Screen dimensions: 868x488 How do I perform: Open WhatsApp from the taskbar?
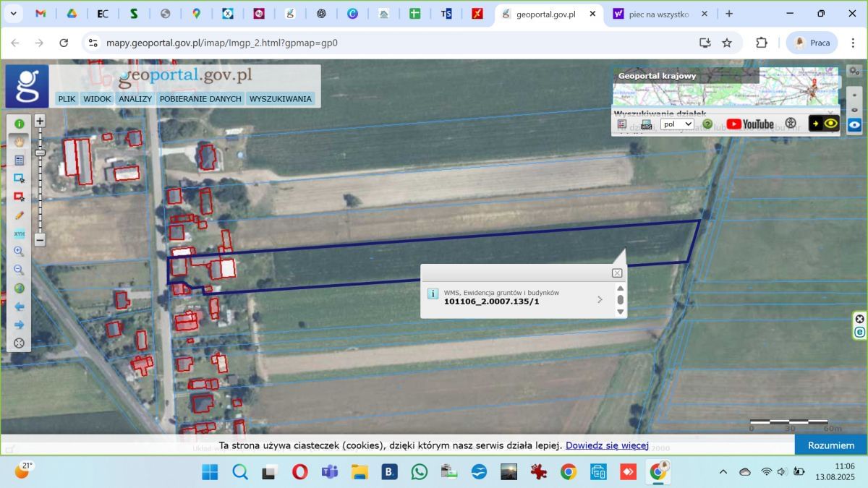pyautogui.click(x=420, y=472)
